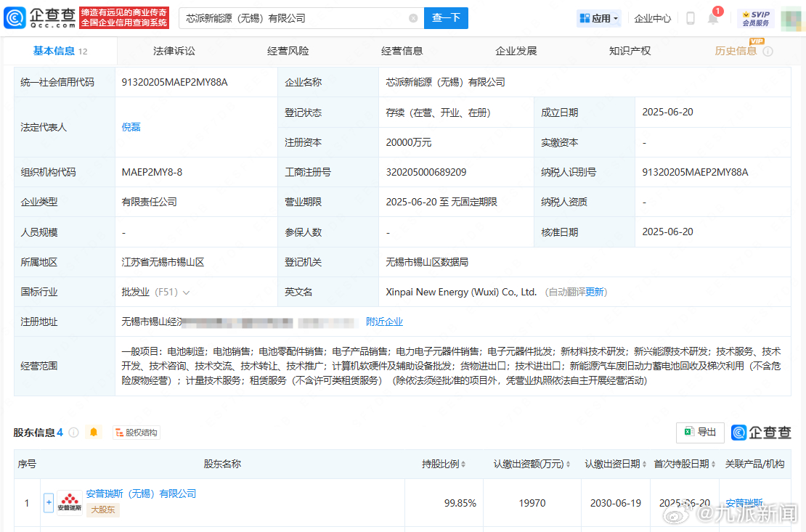This screenshot has width=806, height=532.
Task: Open SVIP 会员服务 icon
Action: [756, 18]
